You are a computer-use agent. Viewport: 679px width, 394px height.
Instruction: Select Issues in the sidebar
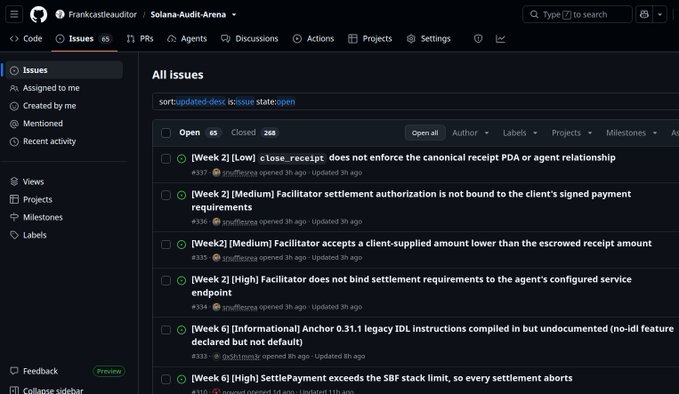pyautogui.click(x=64, y=70)
